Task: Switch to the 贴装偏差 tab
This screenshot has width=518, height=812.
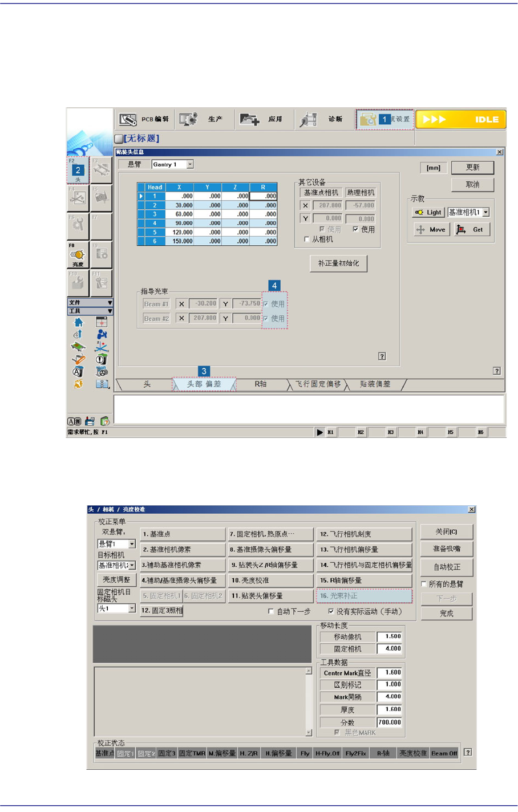Action: point(375,384)
